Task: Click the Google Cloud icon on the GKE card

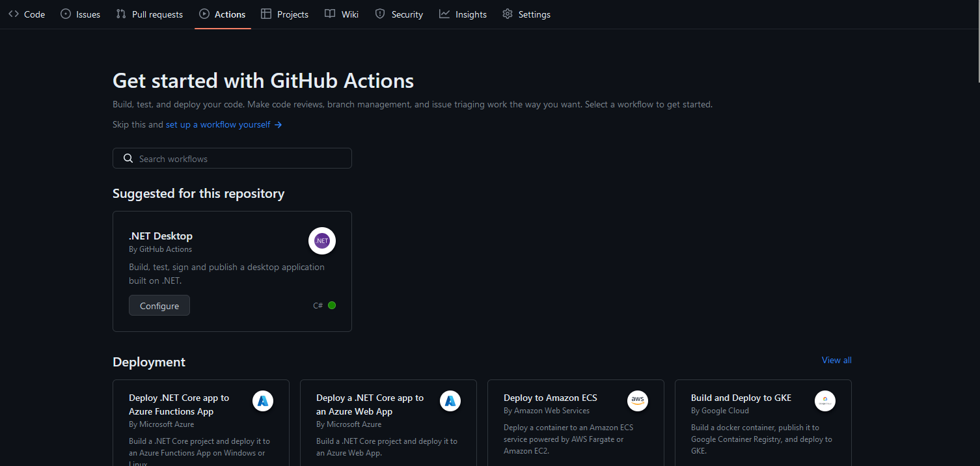Action: click(825, 401)
